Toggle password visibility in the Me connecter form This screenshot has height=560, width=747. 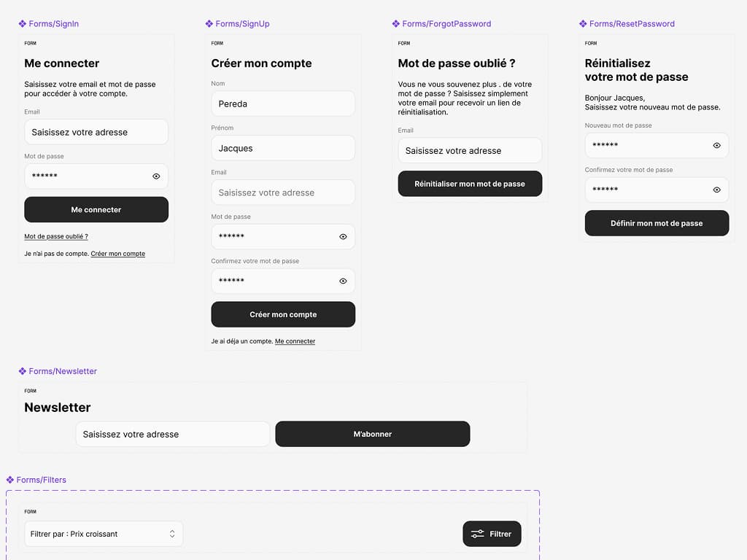pyautogui.click(x=156, y=176)
